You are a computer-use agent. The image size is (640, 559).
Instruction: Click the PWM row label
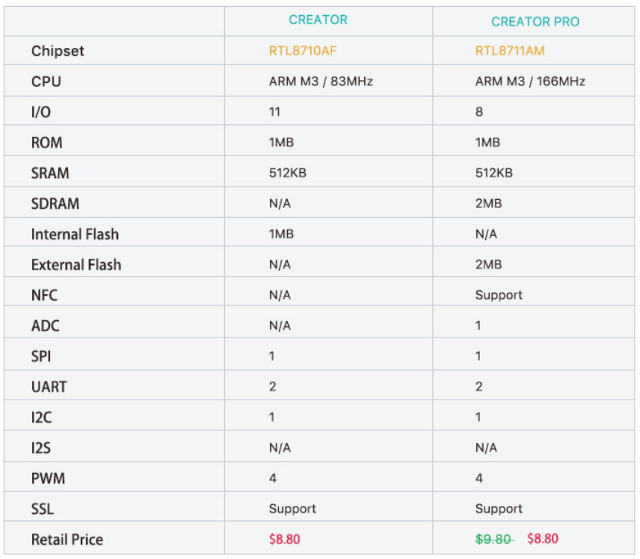[x=48, y=478]
